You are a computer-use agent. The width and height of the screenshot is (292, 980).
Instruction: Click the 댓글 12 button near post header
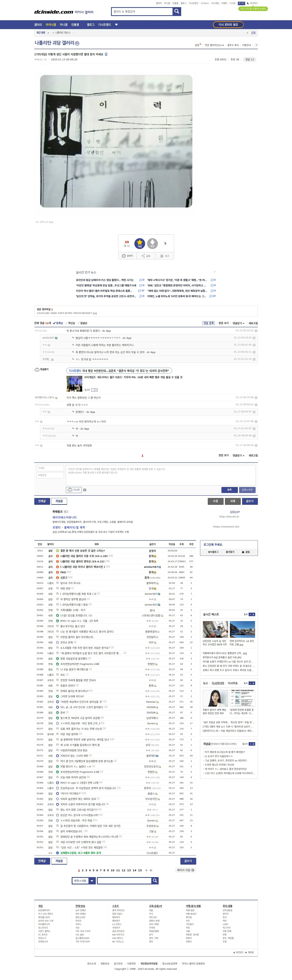coord(249,60)
